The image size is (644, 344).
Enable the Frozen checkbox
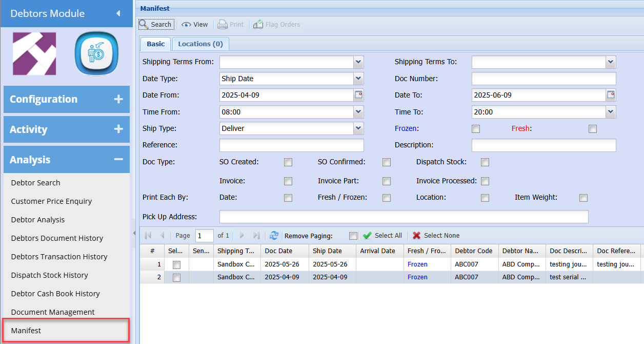[x=476, y=129]
